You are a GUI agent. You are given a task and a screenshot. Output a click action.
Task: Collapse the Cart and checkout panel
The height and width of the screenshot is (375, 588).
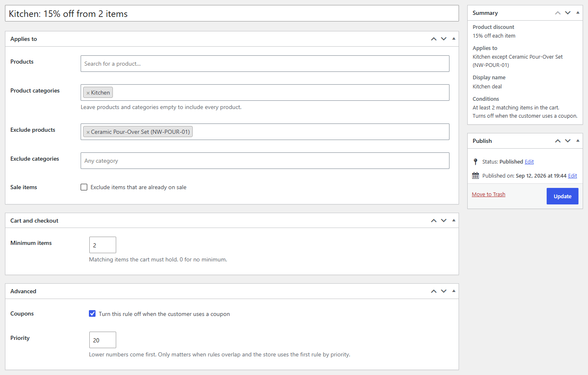tap(454, 221)
